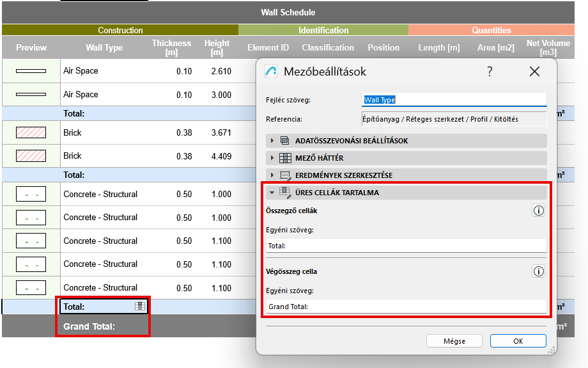Click the Length [m] column header
The height and width of the screenshot is (368, 588).
tap(438, 48)
